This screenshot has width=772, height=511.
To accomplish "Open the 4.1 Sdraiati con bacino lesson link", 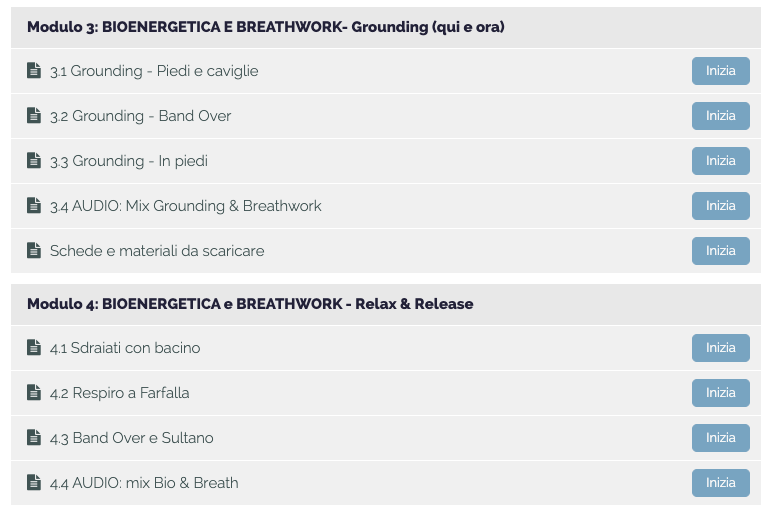I will point(125,348).
